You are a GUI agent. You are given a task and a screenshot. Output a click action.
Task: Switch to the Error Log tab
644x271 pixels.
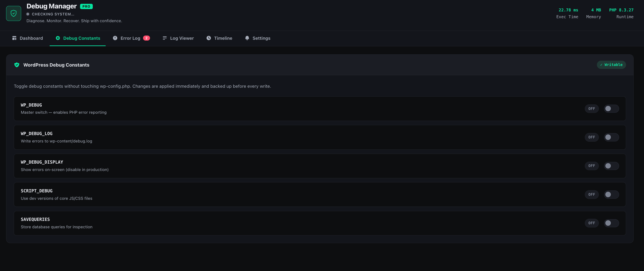131,38
